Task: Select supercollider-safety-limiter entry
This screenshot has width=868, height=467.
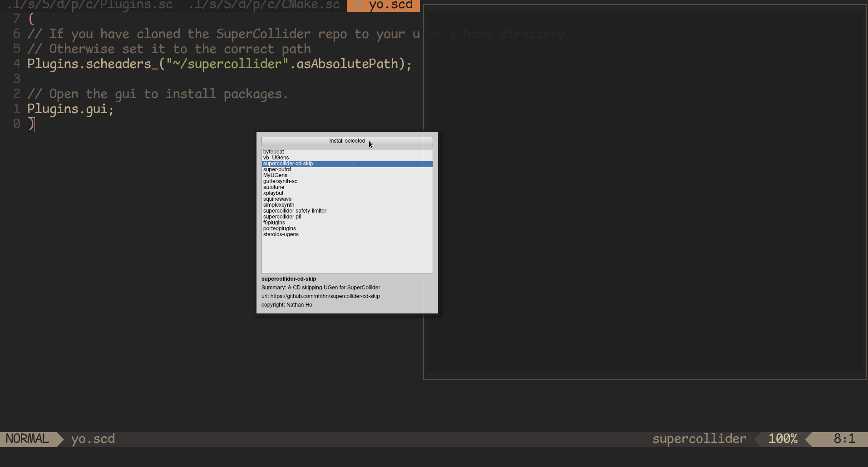Action: coord(347,211)
